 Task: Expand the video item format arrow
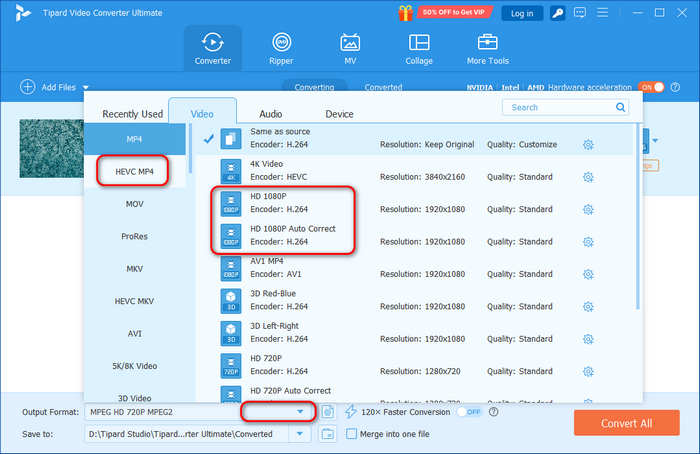point(655,141)
